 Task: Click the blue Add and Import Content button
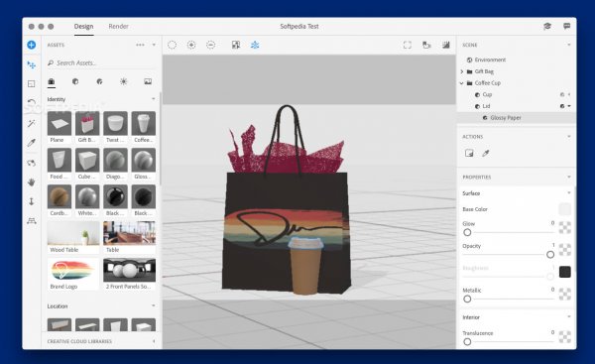tap(32, 45)
